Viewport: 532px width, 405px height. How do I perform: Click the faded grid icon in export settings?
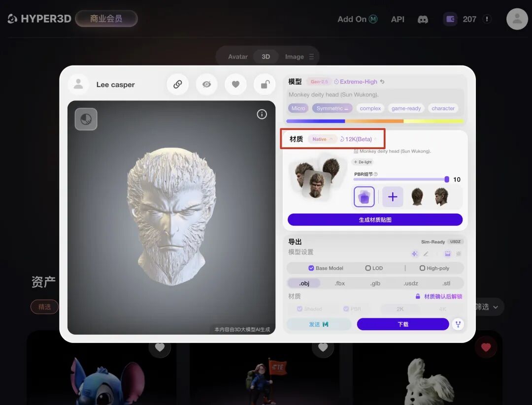459,253
